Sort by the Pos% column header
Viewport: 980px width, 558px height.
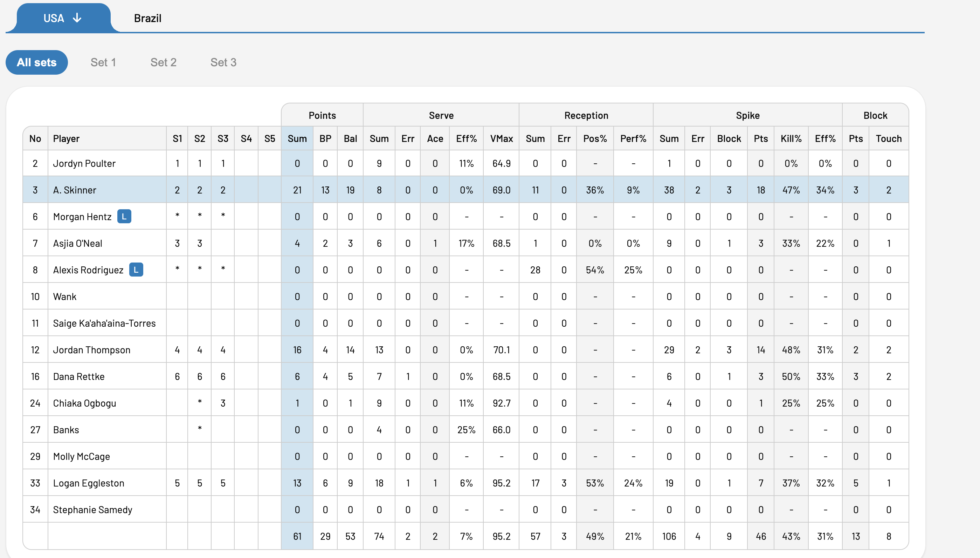click(x=595, y=139)
